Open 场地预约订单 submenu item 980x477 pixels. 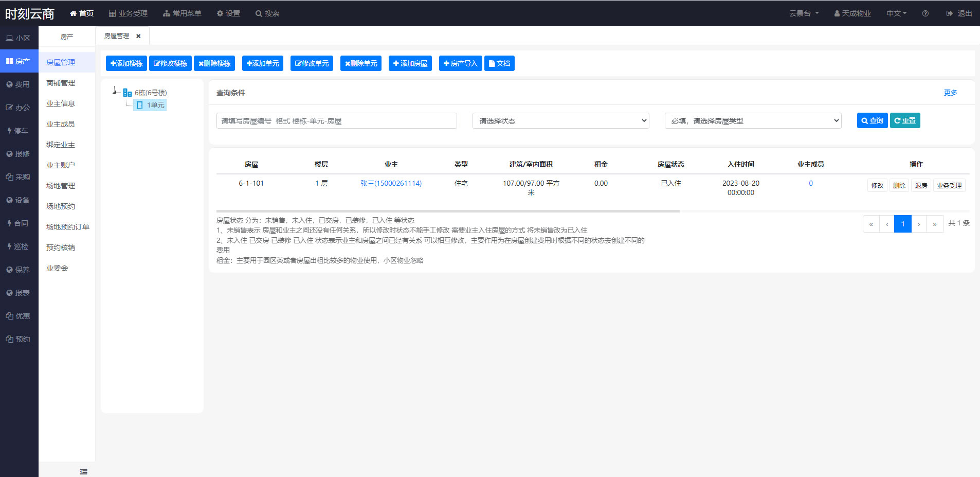[67, 227]
